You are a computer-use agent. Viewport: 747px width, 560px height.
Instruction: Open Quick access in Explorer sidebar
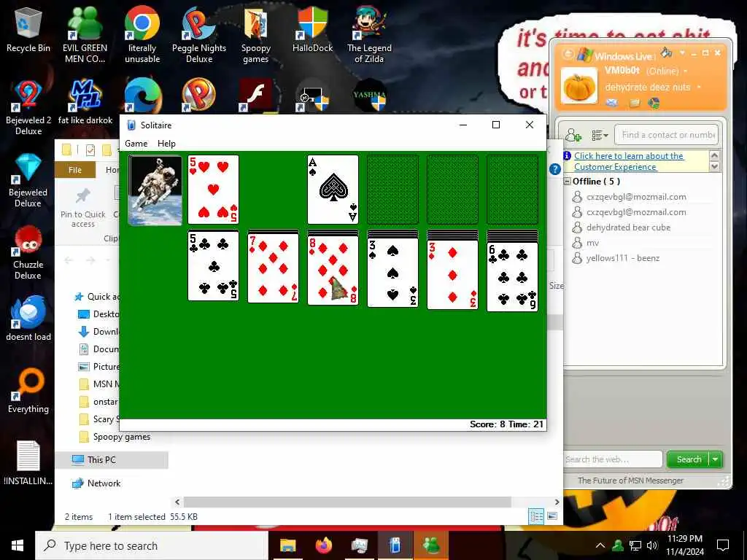[98, 297]
